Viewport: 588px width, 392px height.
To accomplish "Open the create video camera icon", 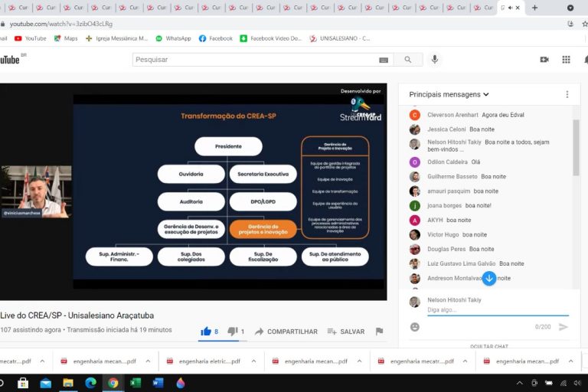I will pyautogui.click(x=544, y=60).
